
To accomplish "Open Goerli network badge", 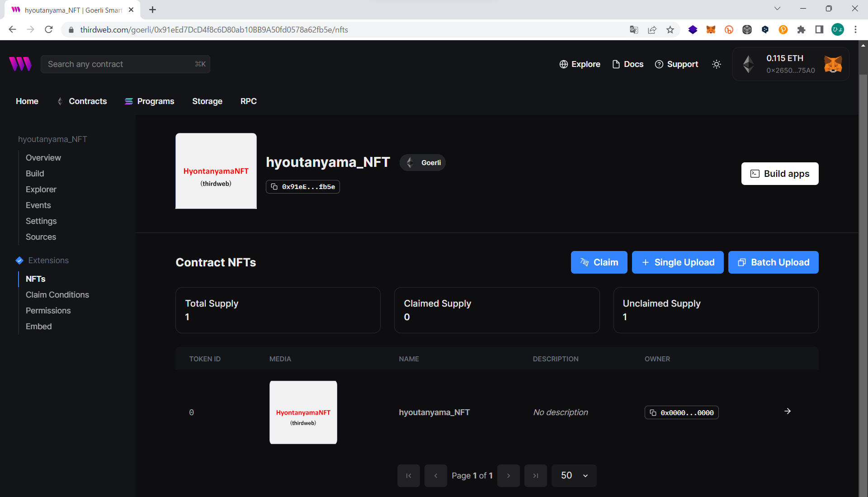I will coord(423,163).
